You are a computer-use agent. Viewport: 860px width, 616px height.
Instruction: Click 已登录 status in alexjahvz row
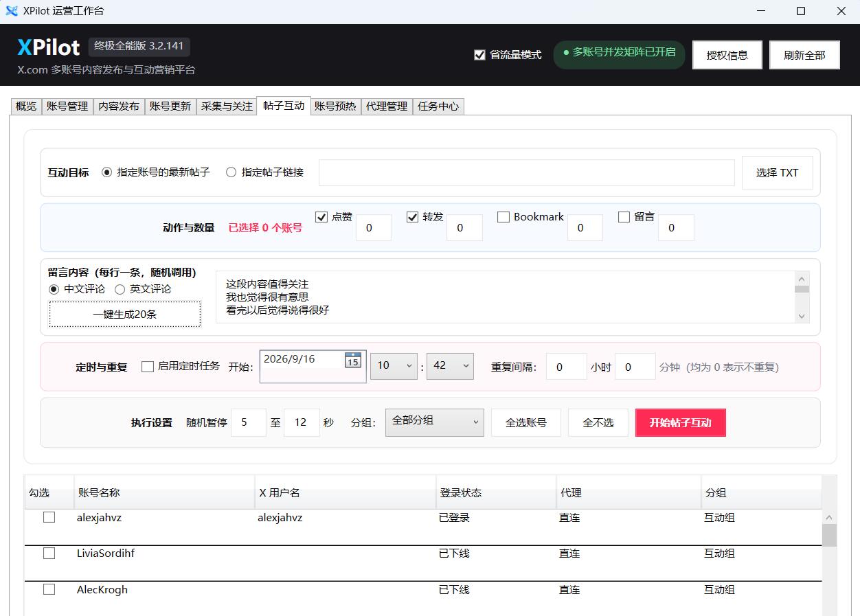coord(454,518)
